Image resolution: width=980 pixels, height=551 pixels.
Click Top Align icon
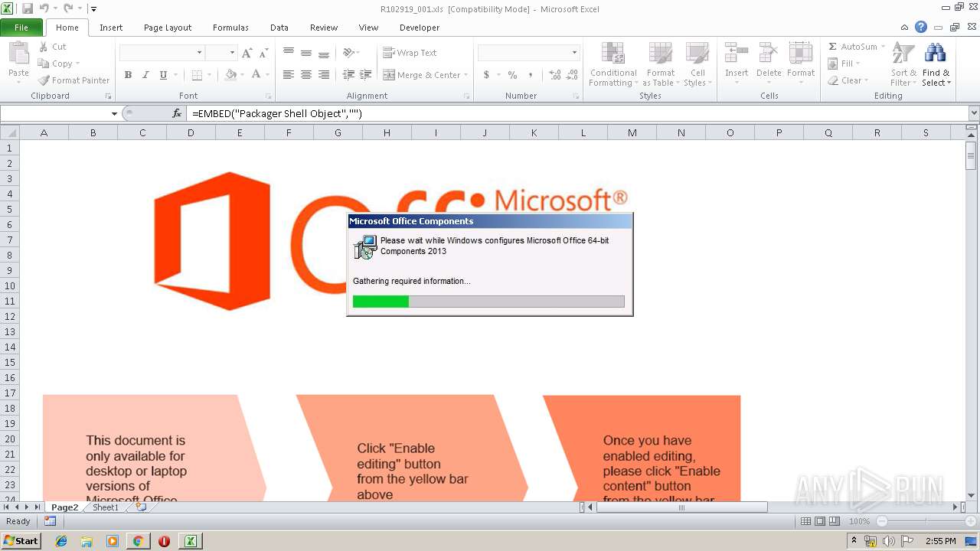[x=289, y=53]
